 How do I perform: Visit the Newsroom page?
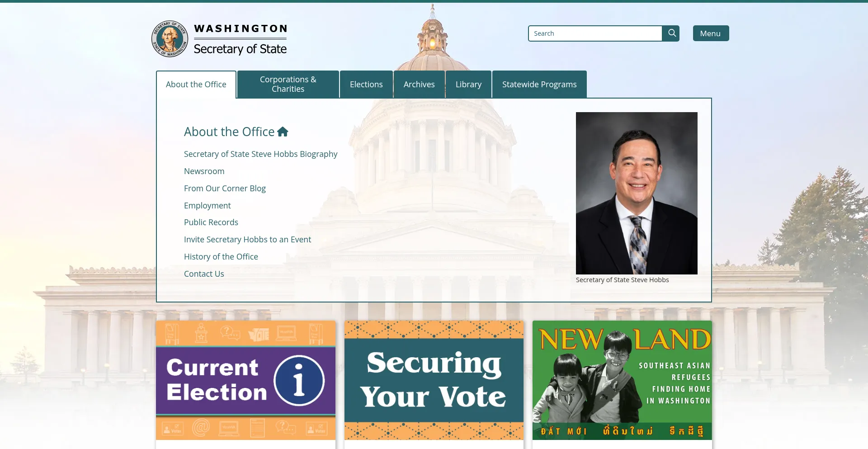click(204, 171)
